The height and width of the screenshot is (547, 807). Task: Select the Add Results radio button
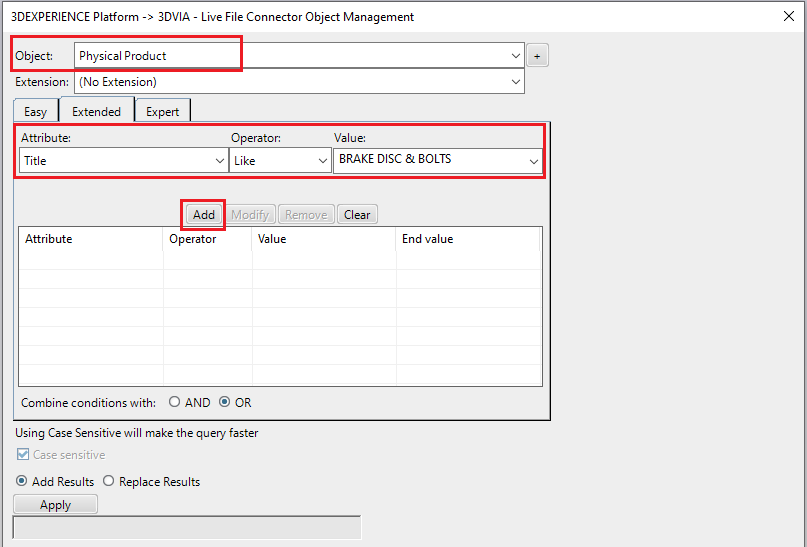click(22, 481)
